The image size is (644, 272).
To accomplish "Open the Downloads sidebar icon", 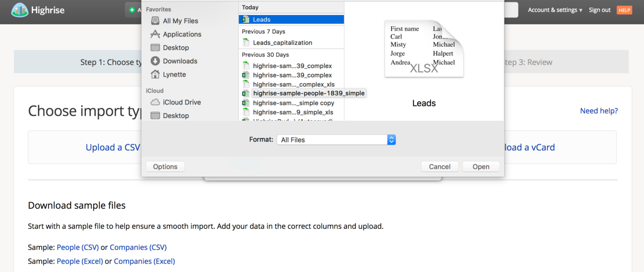I will pyautogui.click(x=155, y=61).
